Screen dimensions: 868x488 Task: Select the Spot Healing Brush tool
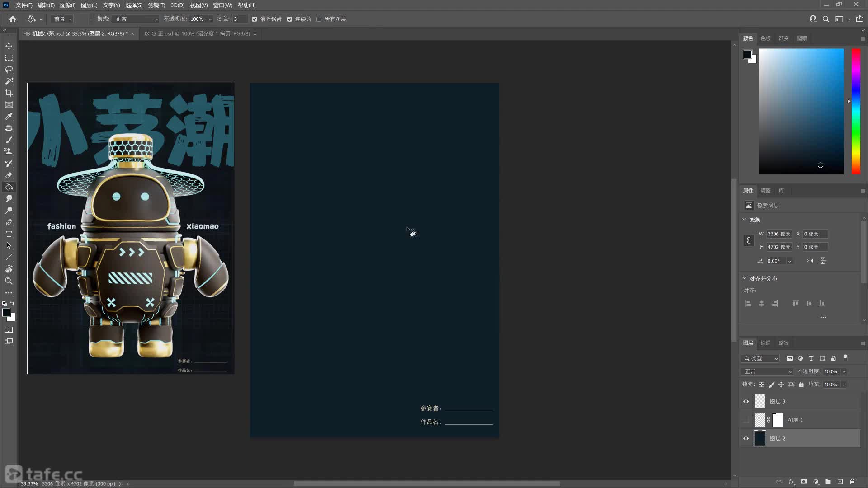click(x=9, y=128)
